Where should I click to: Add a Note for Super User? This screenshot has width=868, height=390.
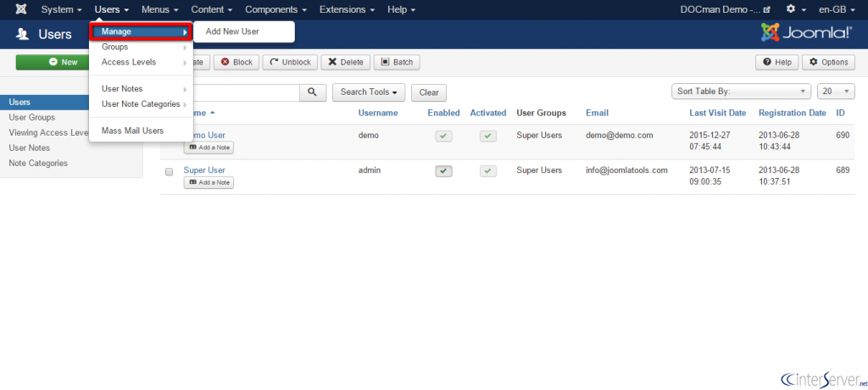209,182
